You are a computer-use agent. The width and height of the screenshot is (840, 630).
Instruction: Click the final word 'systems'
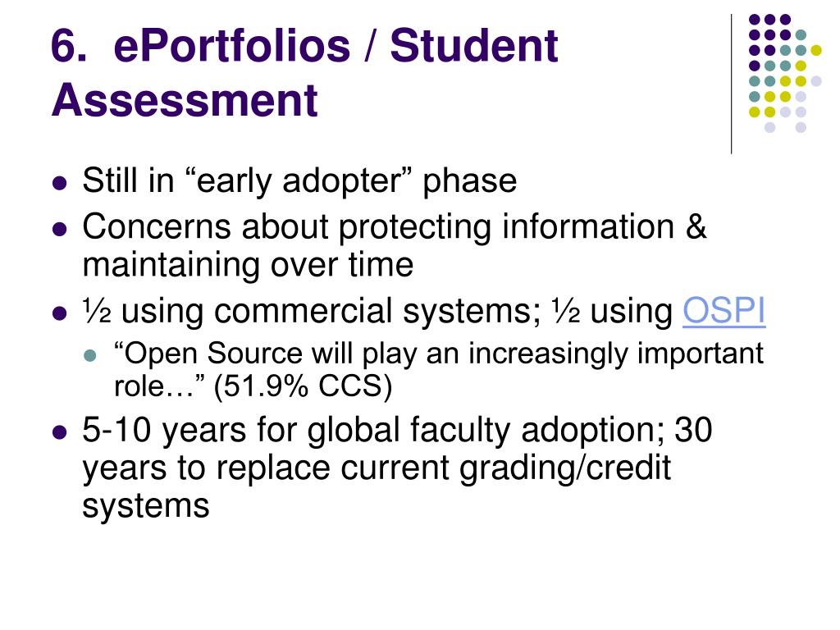(146, 505)
